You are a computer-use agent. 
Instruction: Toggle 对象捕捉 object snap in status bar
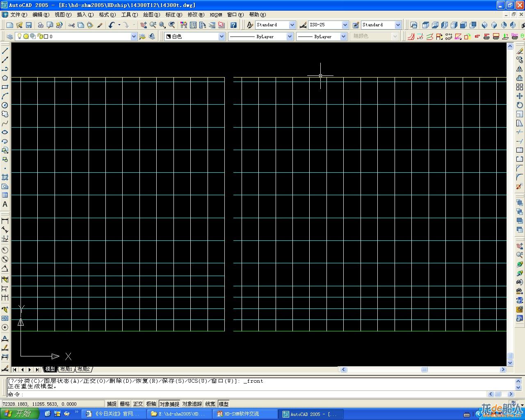pyautogui.click(x=169, y=404)
